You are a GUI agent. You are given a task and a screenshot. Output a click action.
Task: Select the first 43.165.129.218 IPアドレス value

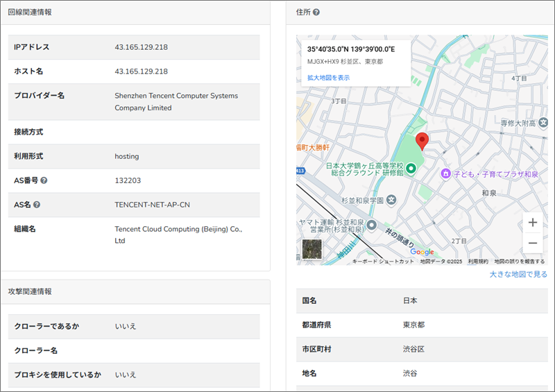click(142, 47)
